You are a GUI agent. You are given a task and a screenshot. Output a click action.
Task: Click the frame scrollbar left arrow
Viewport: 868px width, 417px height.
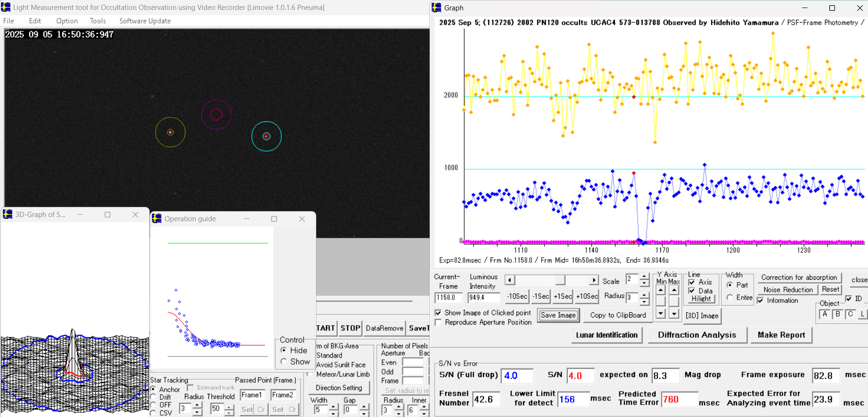click(509, 280)
